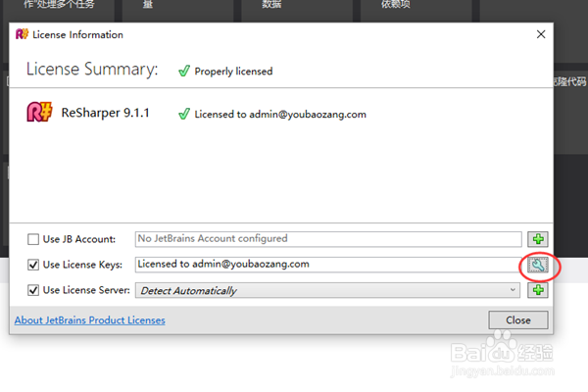
Task: Click the 'License Summary:' heading
Action: coord(92,70)
